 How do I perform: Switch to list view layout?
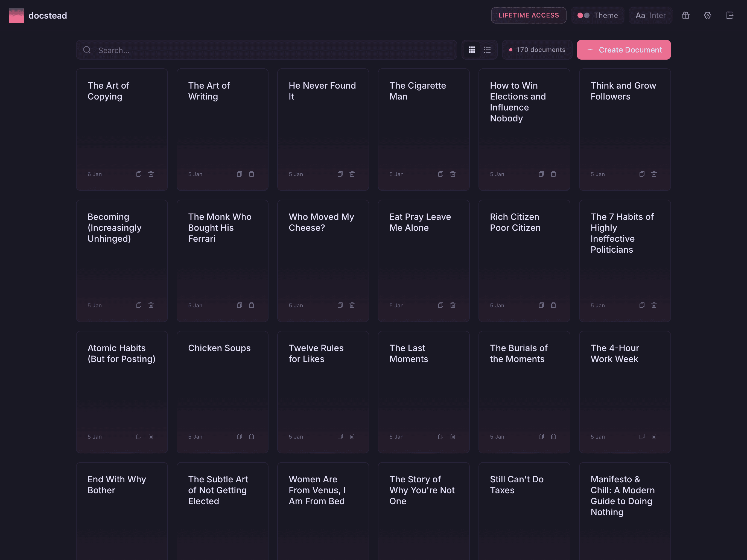(487, 50)
